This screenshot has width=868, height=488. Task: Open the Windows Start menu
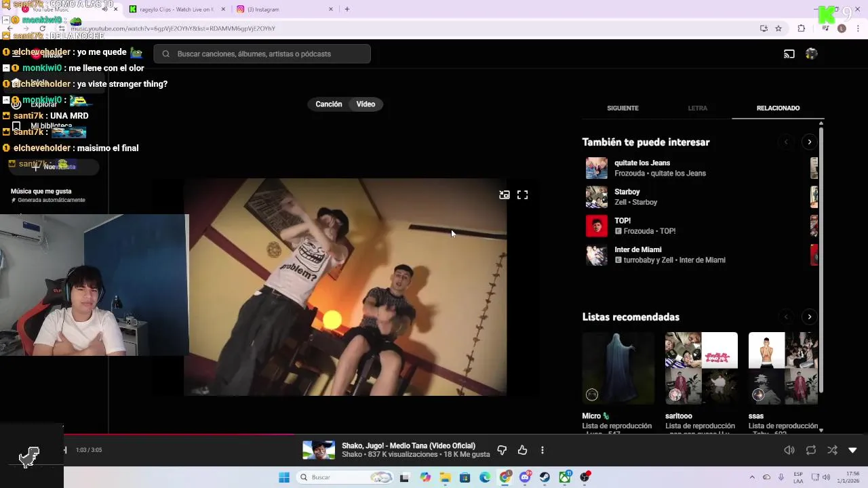point(284,477)
